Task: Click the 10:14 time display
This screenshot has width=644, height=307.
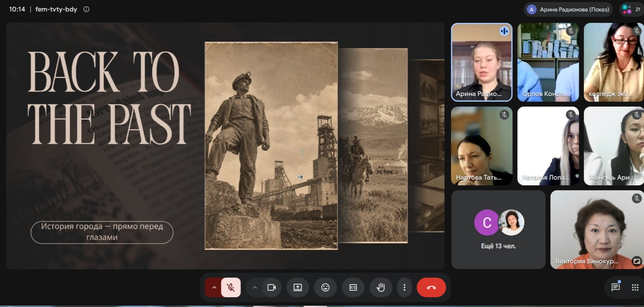Action: pyautogui.click(x=17, y=9)
